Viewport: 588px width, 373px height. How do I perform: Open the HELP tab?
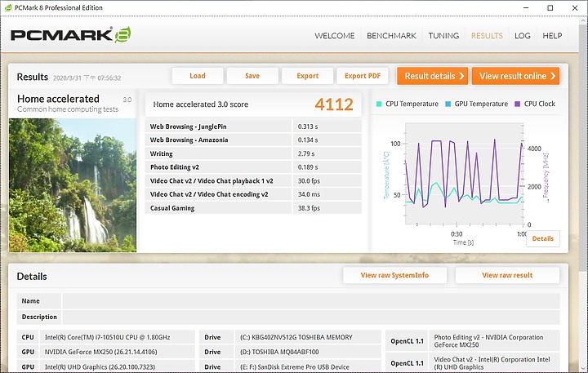552,36
